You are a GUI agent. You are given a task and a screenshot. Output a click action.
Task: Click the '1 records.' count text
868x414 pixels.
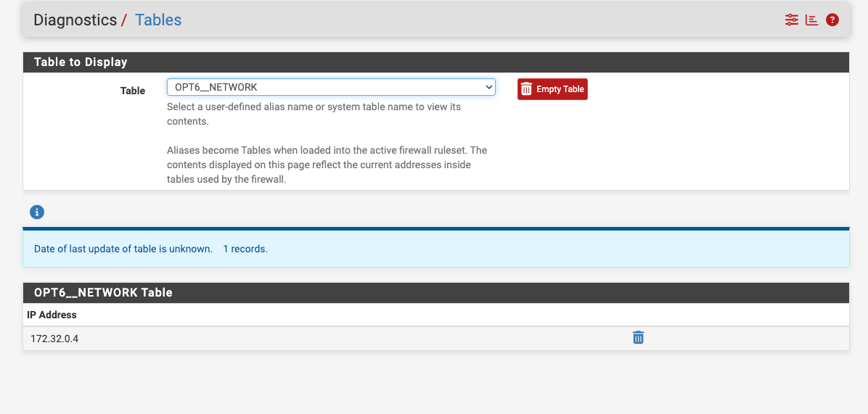tap(245, 249)
